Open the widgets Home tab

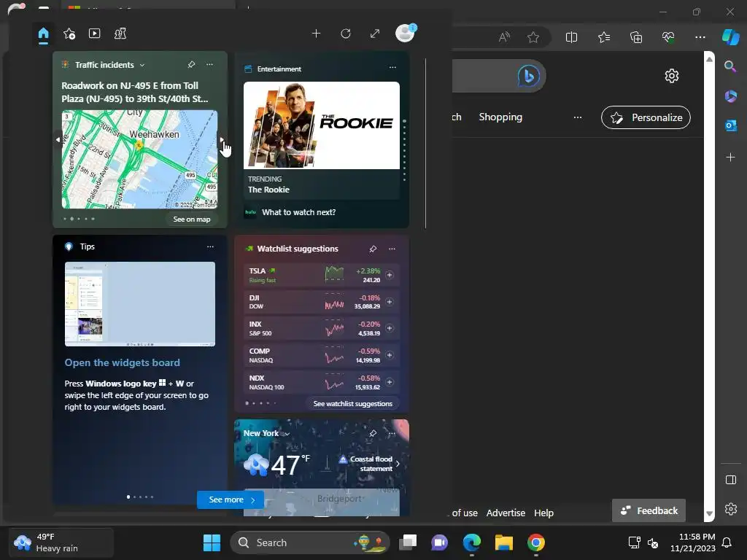(x=43, y=34)
